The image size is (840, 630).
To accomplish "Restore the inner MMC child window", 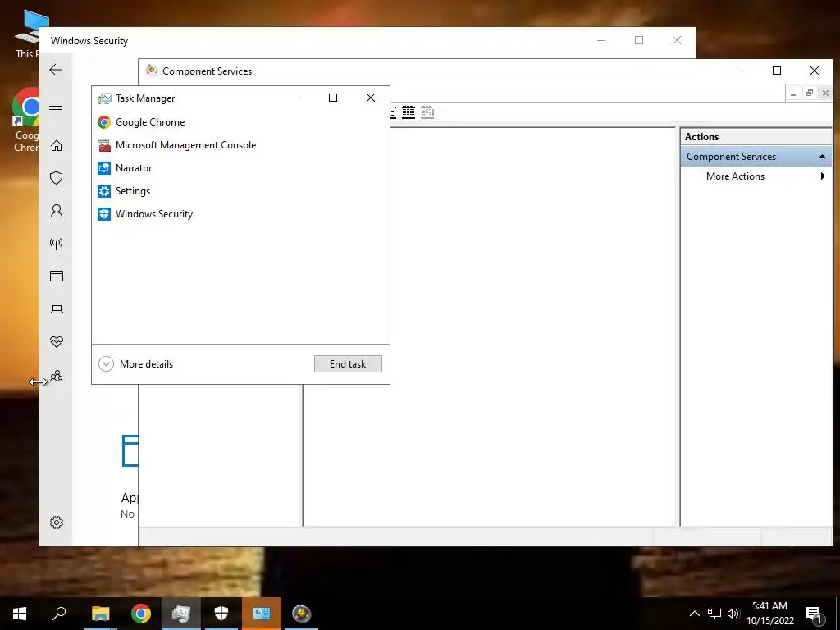I will point(810,94).
